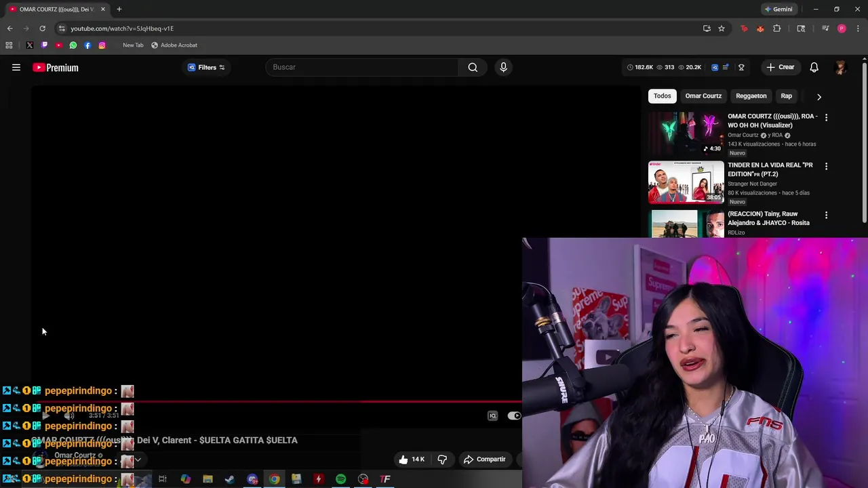Close the OMAR COURTZ tab
The height and width of the screenshot is (488, 868).
[x=103, y=9]
